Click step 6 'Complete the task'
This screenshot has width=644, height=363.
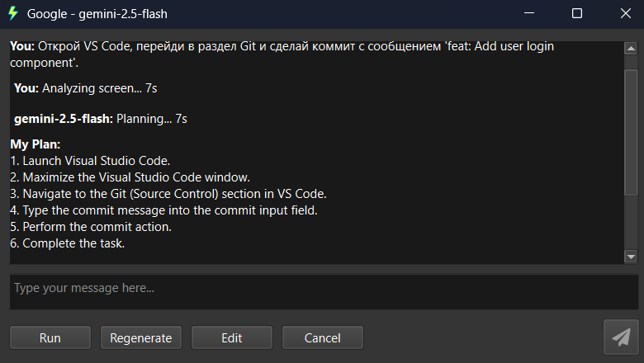coord(67,243)
